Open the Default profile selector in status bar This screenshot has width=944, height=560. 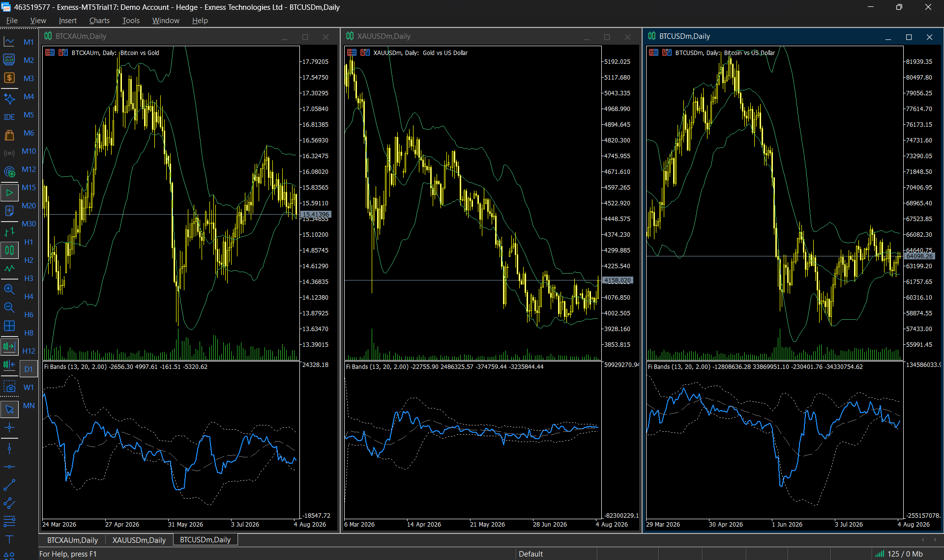(531, 554)
